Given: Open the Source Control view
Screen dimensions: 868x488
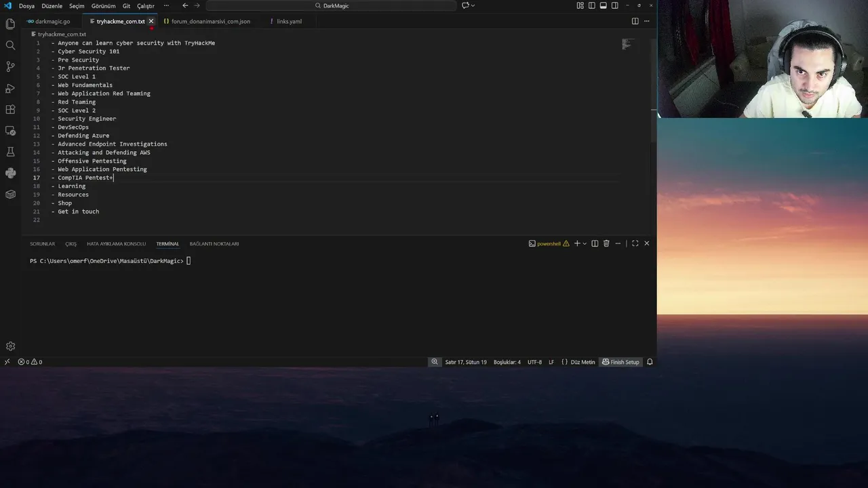Looking at the screenshot, I should (x=10, y=66).
